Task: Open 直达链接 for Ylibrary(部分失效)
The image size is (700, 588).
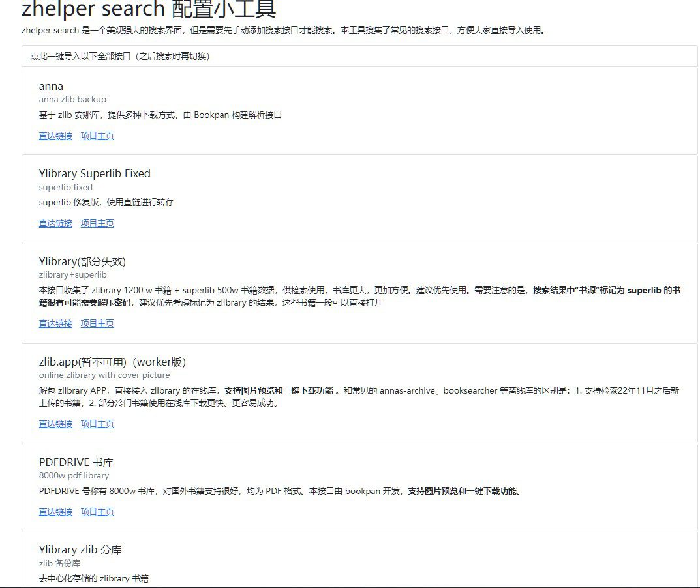Action: [55, 323]
